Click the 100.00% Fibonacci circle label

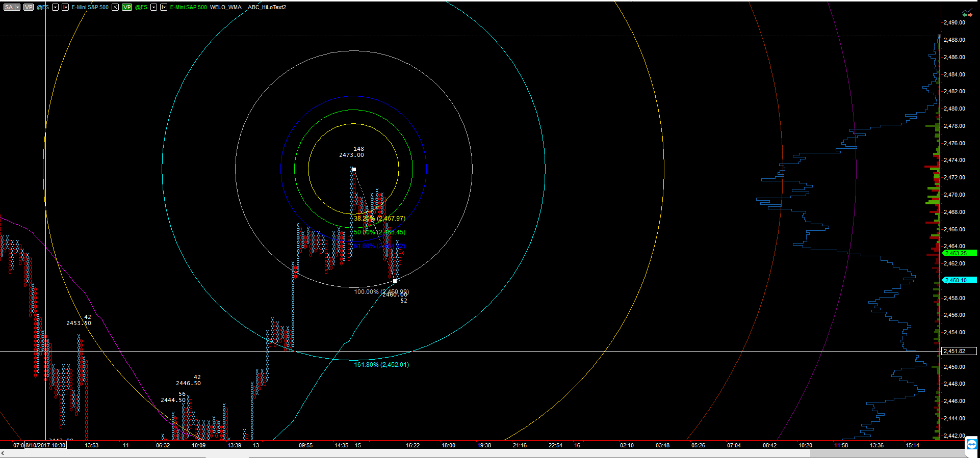(381, 292)
